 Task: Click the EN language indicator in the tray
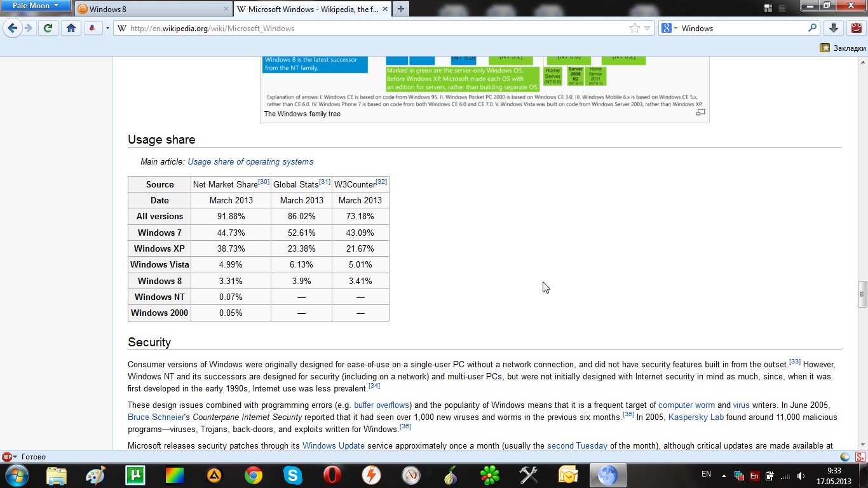tap(706, 474)
